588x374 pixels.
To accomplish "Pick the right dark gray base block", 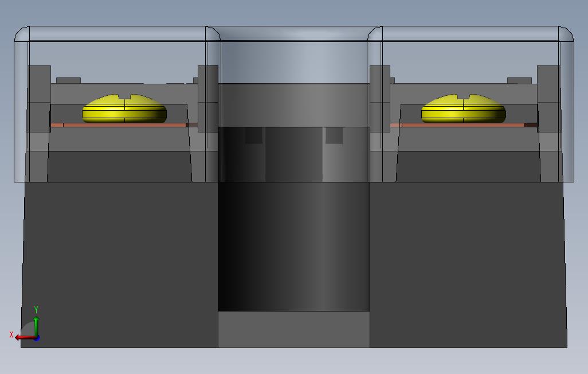I will [x=468, y=265].
